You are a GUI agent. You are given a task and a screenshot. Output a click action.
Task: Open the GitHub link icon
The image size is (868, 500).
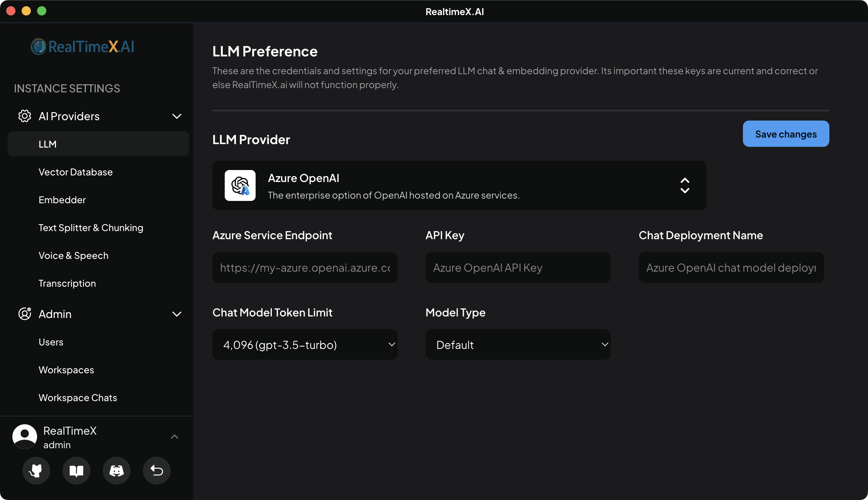pos(36,471)
